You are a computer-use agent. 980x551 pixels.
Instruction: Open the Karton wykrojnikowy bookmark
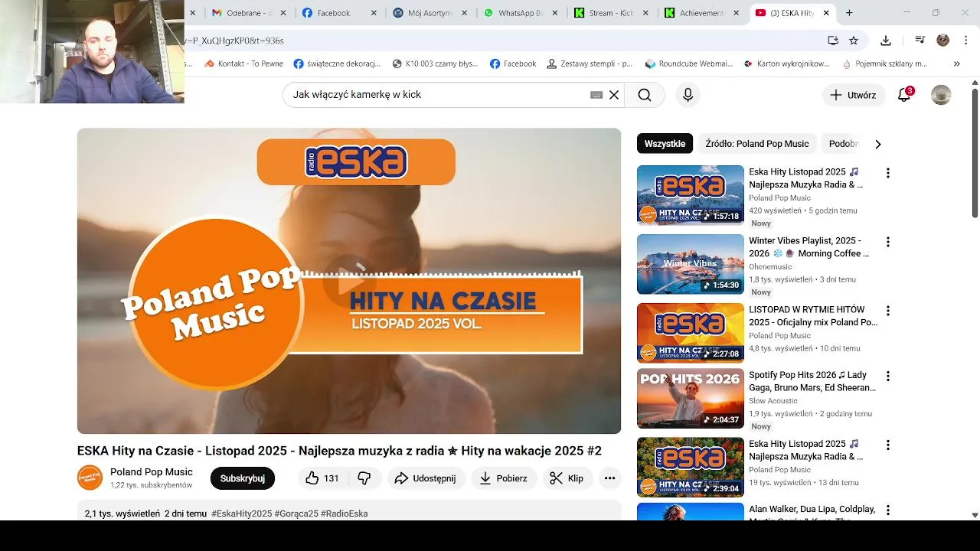pos(786,64)
